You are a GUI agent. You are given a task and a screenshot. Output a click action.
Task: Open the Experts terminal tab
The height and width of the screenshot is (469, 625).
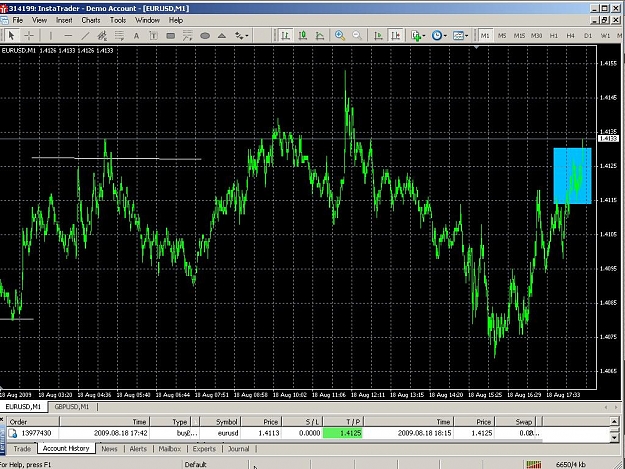click(204, 449)
